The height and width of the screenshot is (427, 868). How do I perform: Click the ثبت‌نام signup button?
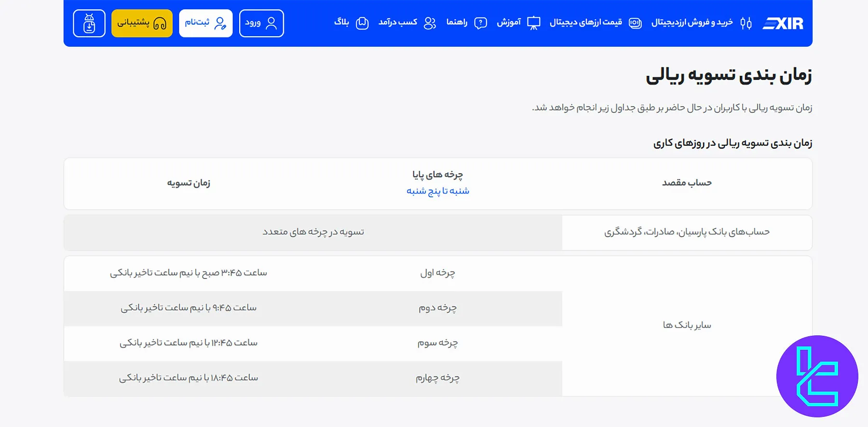point(205,23)
